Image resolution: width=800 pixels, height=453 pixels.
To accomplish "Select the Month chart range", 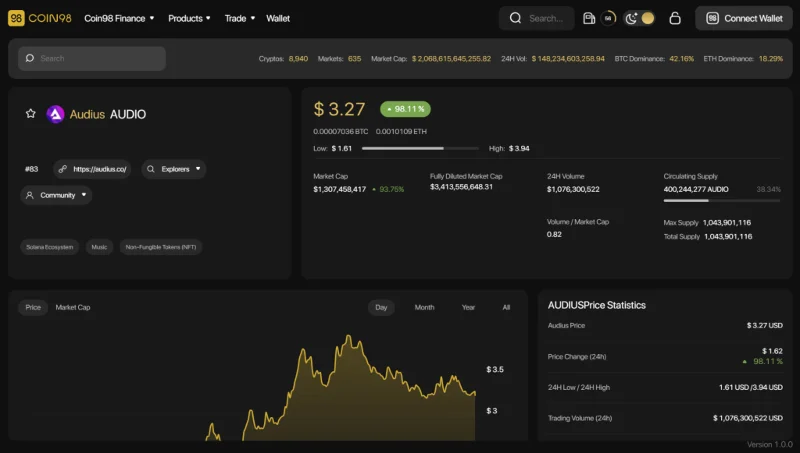I will click(x=424, y=307).
